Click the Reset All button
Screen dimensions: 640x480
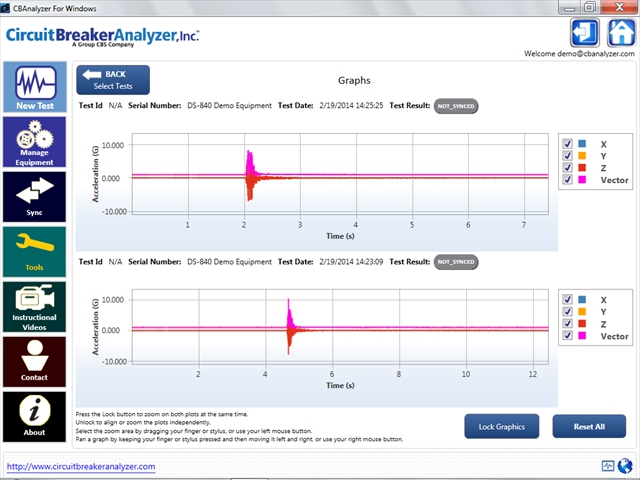click(589, 427)
